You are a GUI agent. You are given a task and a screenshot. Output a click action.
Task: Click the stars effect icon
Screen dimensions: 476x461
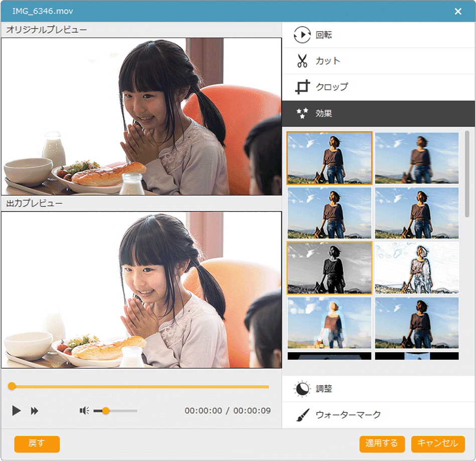tap(302, 113)
